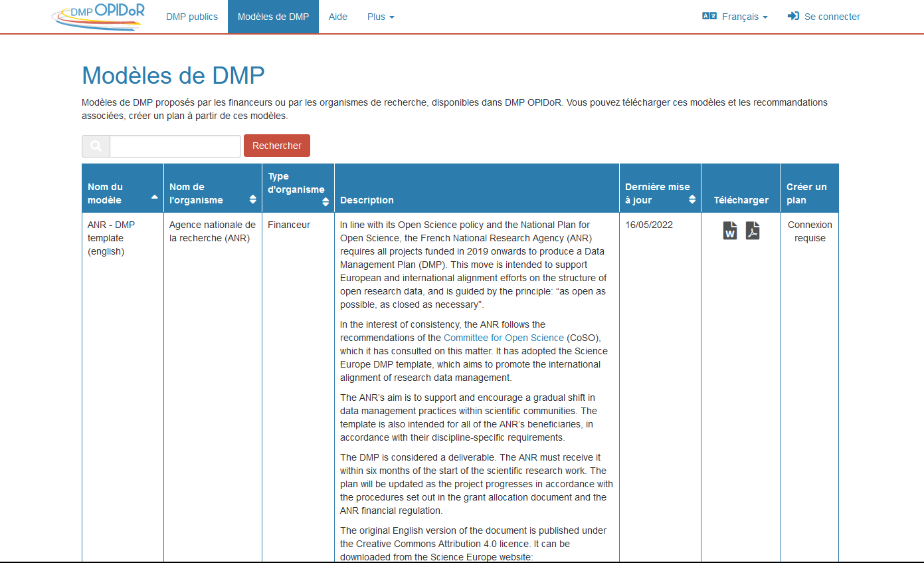The image size is (924, 563).
Task: Click the DMP OPIDoR logo
Action: pos(97,17)
